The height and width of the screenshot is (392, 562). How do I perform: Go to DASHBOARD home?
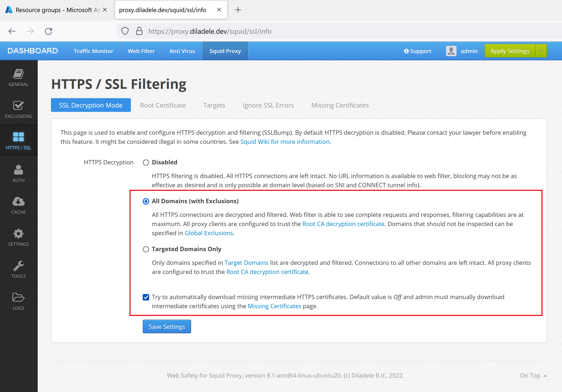(x=33, y=51)
